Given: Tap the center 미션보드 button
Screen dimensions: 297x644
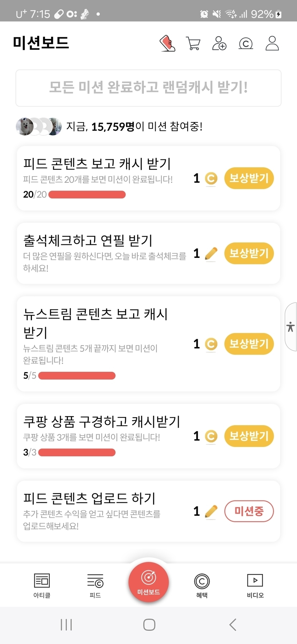Looking at the screenshot, I should click(148, 582).
